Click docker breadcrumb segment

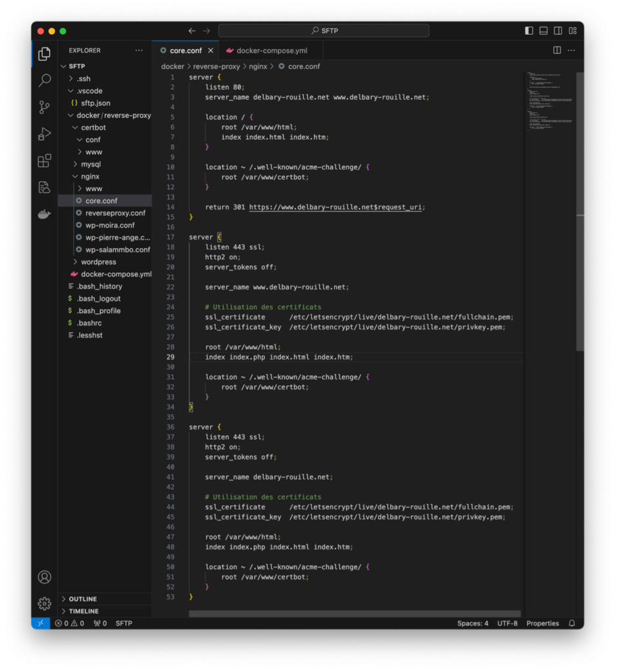[173, 66]
